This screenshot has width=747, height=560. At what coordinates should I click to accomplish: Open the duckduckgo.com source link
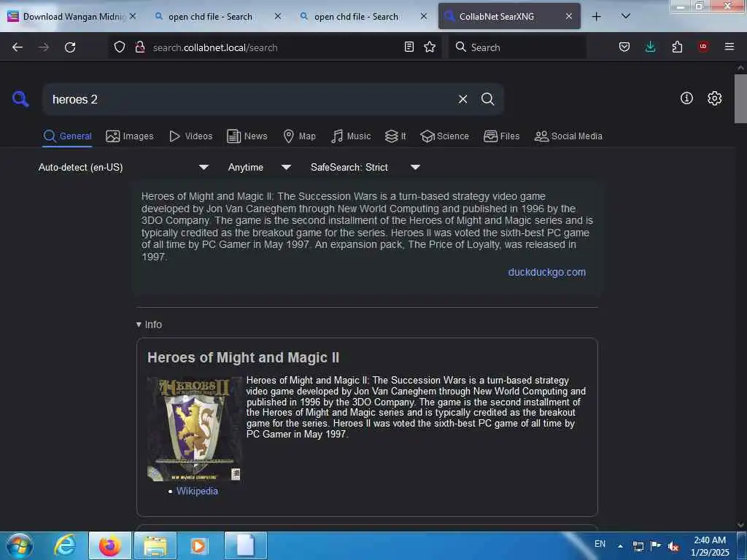coord(546,272)
